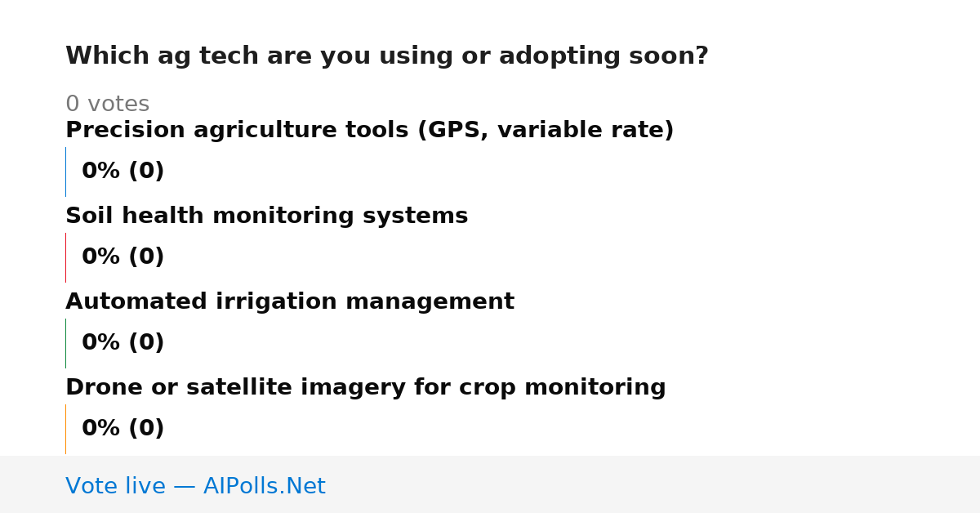Viewport: 980px width, 513px height.
Task: Open the Vote live — AIPolls.Net link
Action: point(195,486)
